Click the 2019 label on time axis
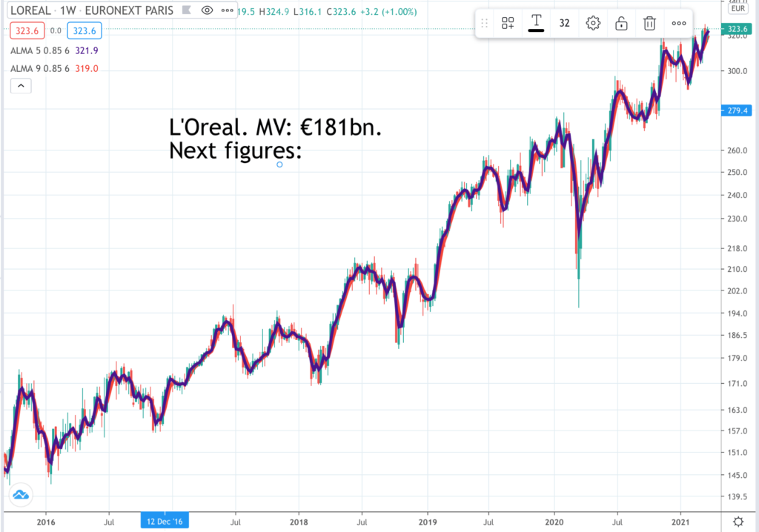The image size is (759, 532). click(x=428, y=522)
